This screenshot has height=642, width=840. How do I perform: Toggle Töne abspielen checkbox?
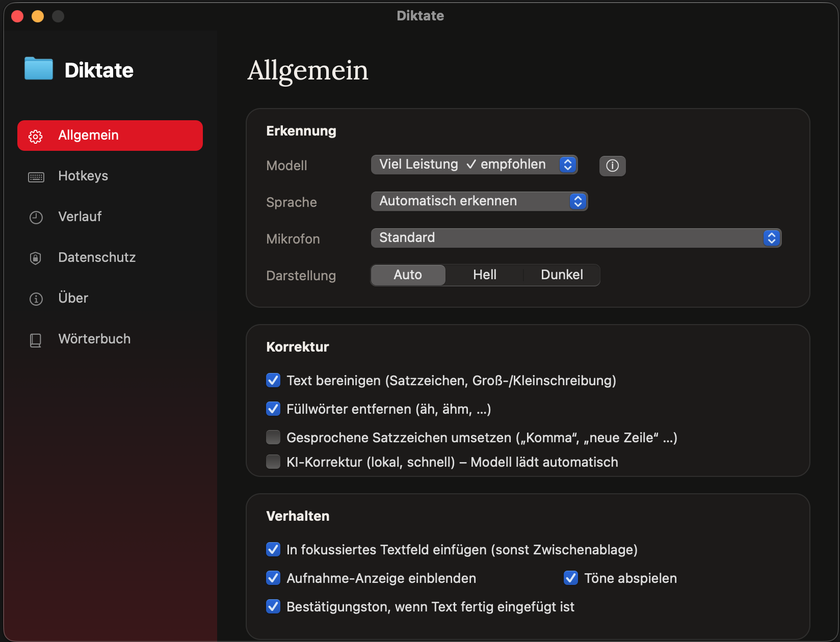[571, 578]
